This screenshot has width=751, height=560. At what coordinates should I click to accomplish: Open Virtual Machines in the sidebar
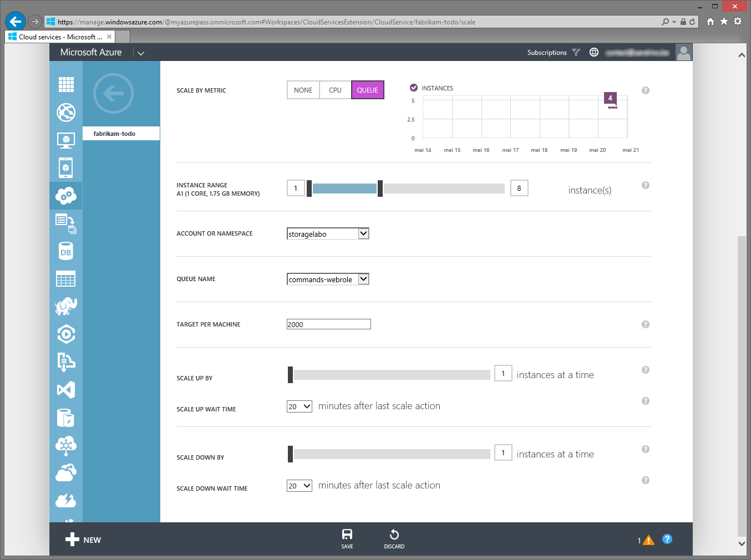[x=66, y=140]
